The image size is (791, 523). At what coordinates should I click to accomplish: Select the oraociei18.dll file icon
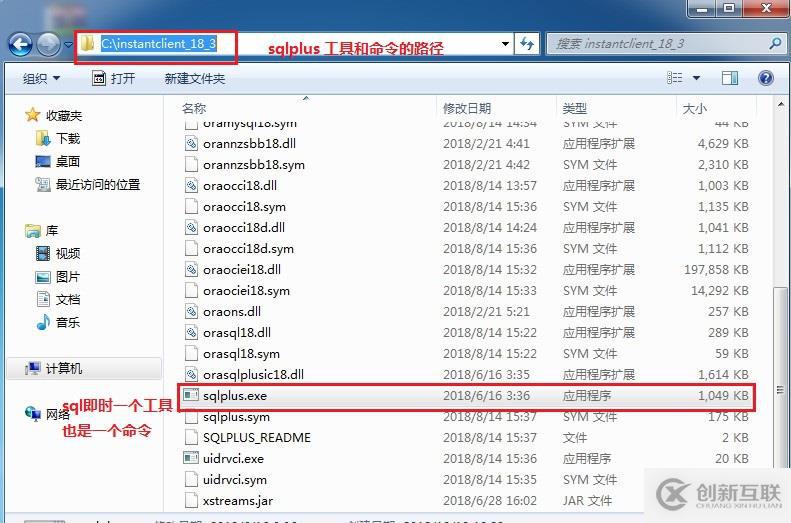[191, 269]
